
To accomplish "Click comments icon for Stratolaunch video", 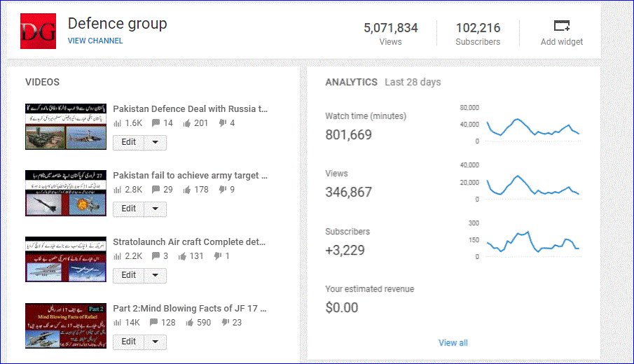I will pyautogui.click(x=156, y=255).
